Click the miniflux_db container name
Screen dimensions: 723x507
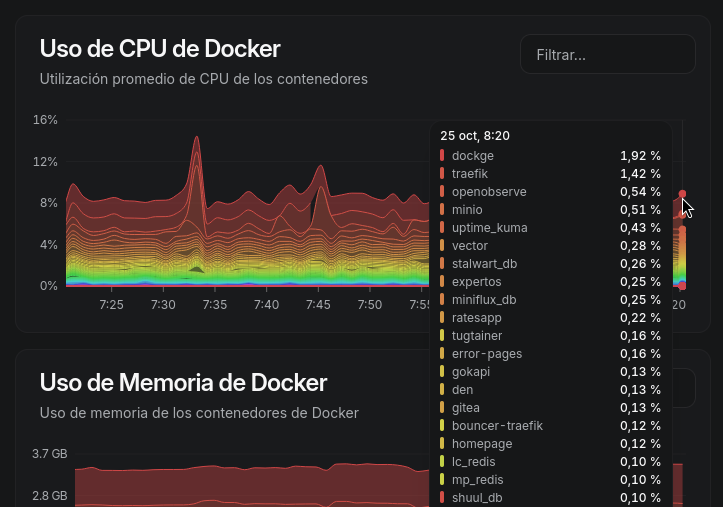pos(484,300)
